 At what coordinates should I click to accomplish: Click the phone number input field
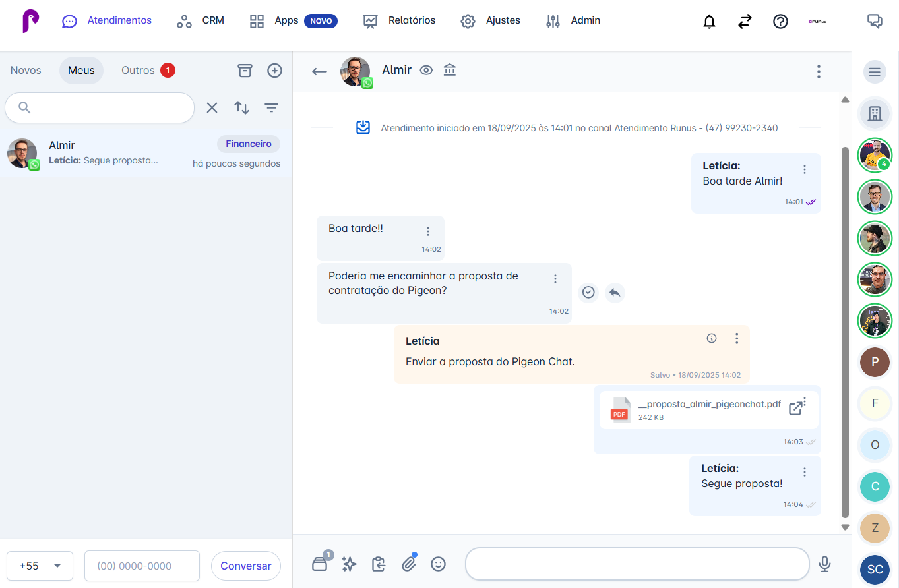[x=142, y=566]
